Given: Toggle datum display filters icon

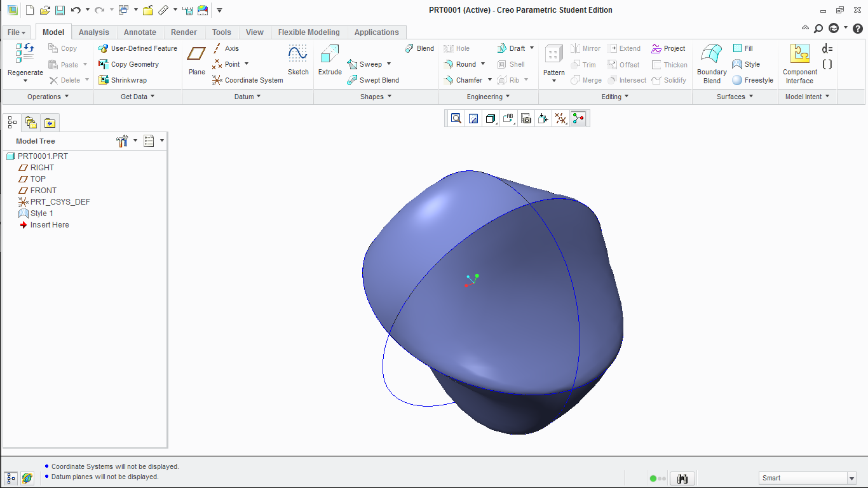Looking at the screenshot, I should (x=560, y=118).
